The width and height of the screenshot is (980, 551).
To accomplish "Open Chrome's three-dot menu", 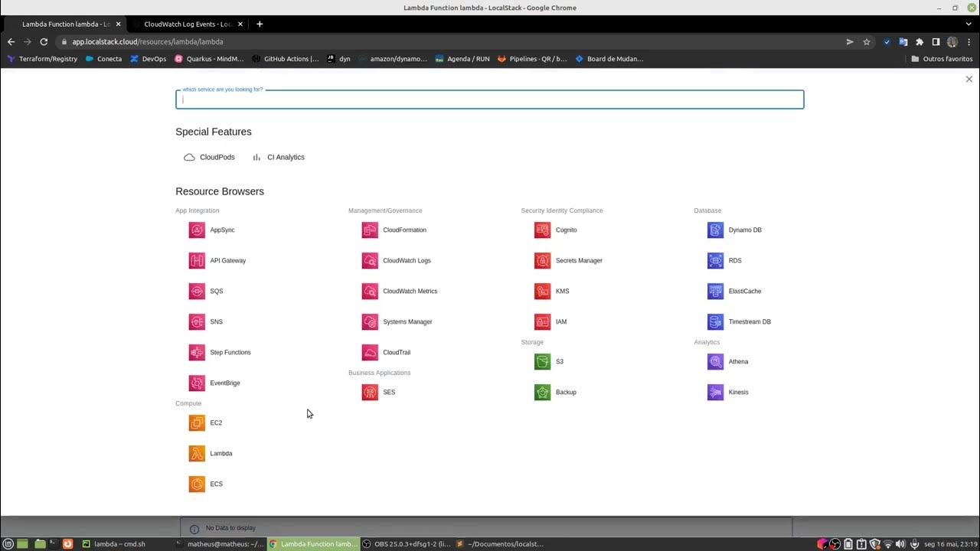I will click(x=969, y=42).
